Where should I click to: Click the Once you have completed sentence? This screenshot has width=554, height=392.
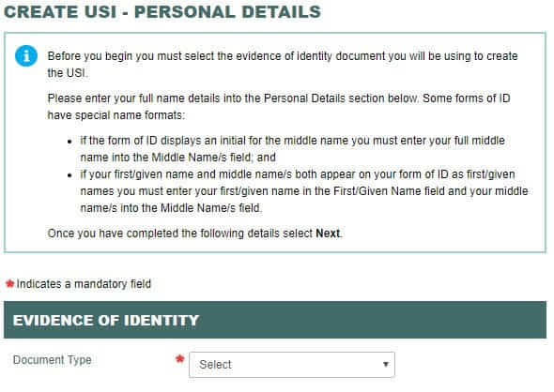pos(195,234)
